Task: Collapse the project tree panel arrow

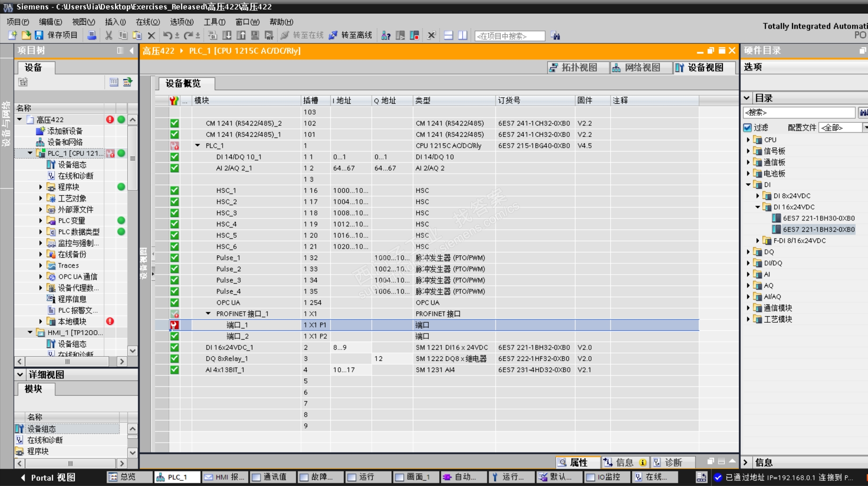Action: click(x=132, y=50)
